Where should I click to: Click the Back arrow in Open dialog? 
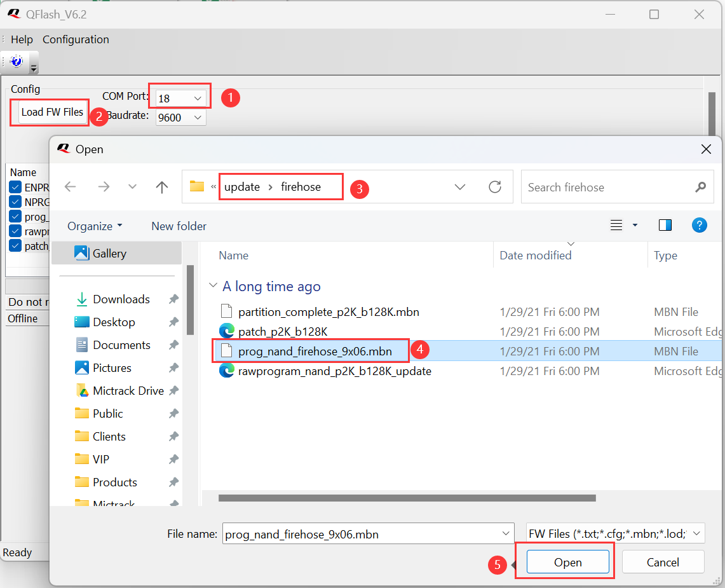(x=70, y=187)
